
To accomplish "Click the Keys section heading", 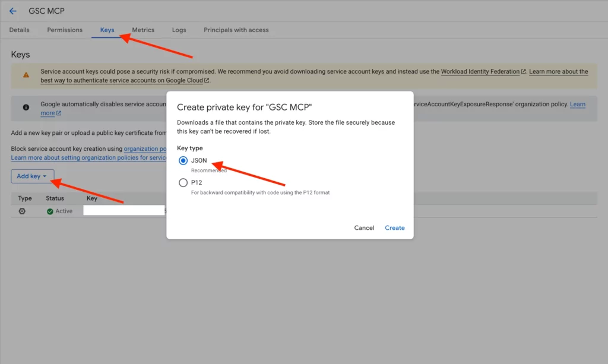I will [21, 55].
